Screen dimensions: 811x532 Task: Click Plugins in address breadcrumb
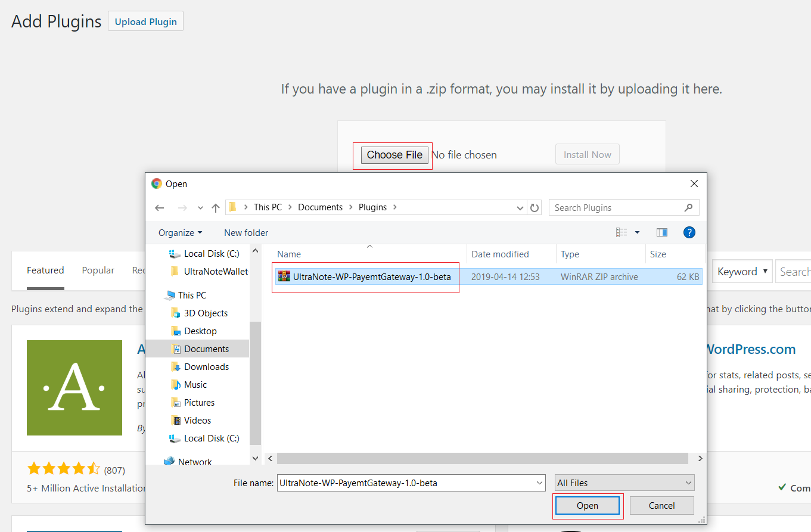pyautogui.click(x=372, y=207)
